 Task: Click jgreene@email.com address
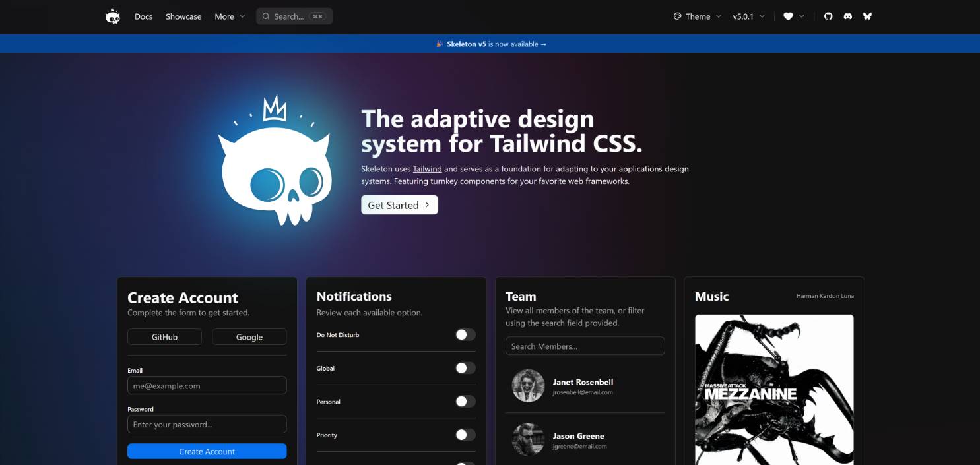pyautogui.click(x=579, y=447)
